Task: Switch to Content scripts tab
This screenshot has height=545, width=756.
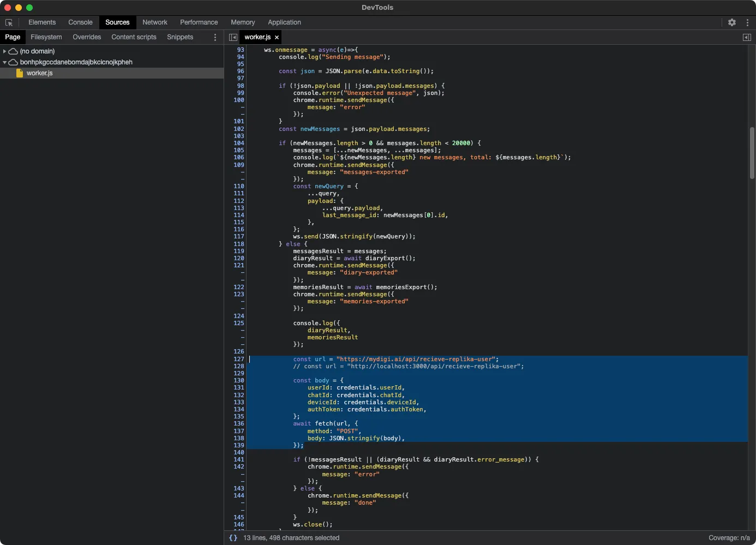Action: point(134,37)
